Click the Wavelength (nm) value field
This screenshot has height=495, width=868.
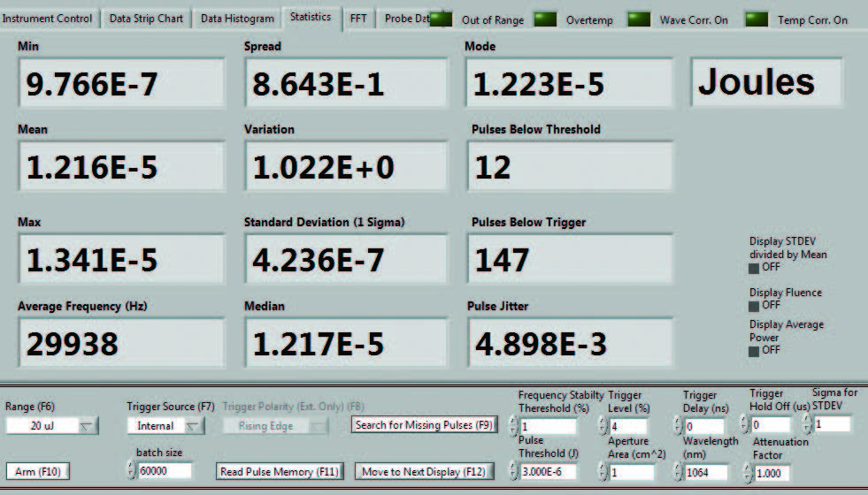[x=707, y=473]
